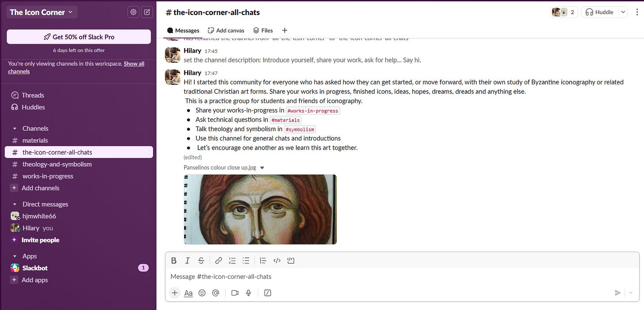Viewport: 644px width, 310px height.
Task: Switch to the Messages tab
Action: click(x=183, y=30)
